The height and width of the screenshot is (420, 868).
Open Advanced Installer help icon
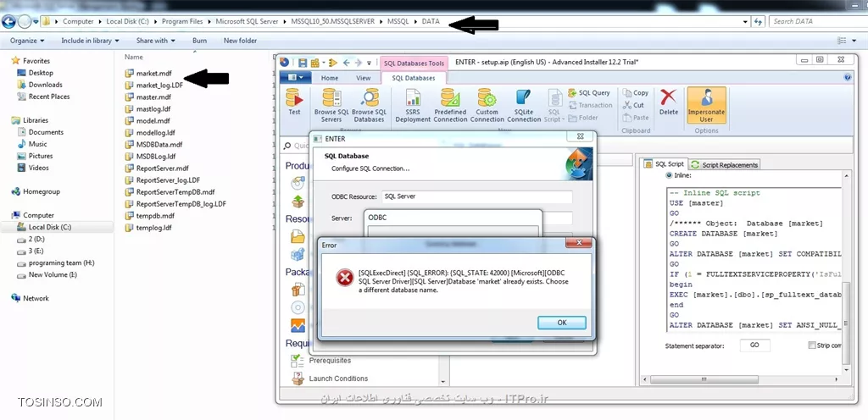pyautogui.click(x=848, y=78)
